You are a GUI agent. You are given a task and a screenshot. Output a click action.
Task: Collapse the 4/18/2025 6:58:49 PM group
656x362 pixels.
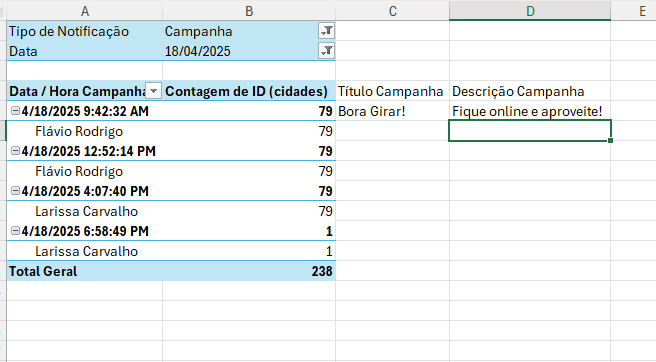15,231
